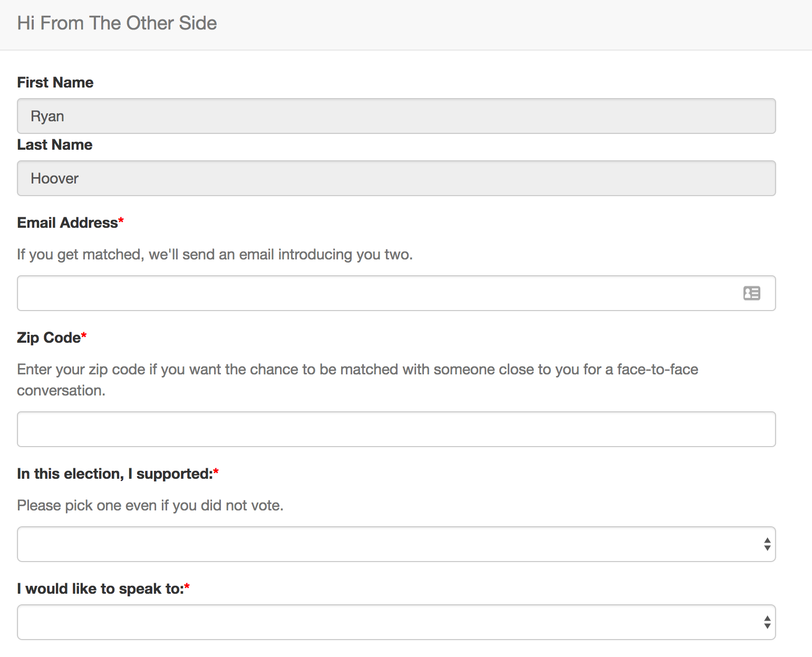Screen dimensions: 812x657
Task: Click the email introduction help text
Action: (215, 254)
